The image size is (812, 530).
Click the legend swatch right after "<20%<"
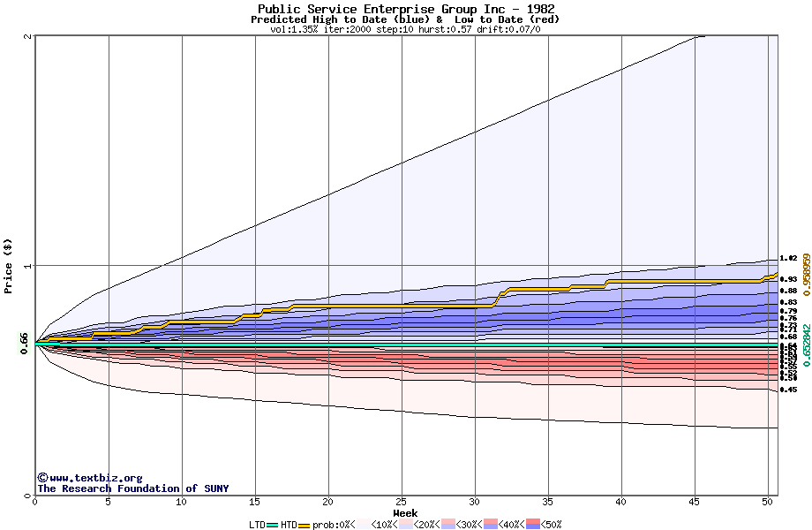pyautogui.click(x=448, y=525)
